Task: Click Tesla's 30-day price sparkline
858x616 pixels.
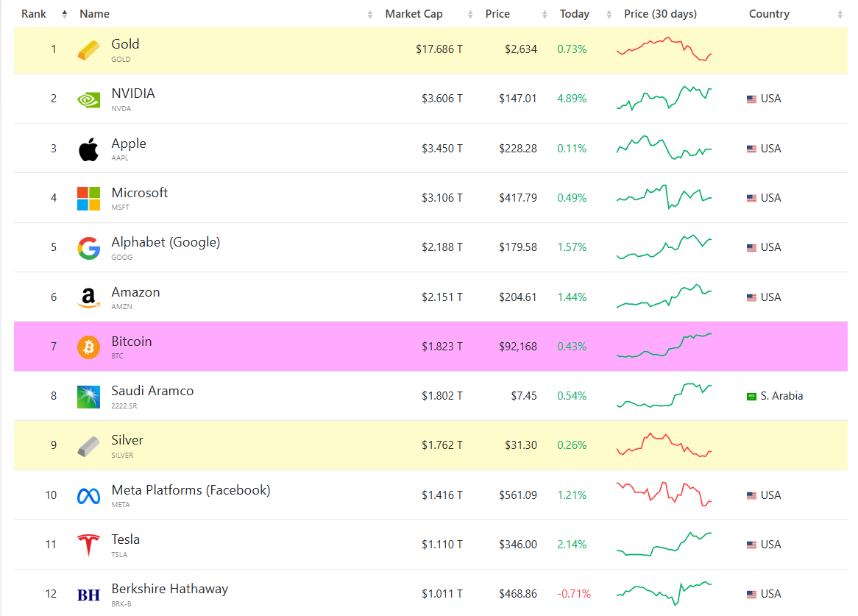Action: pos(664,545)
